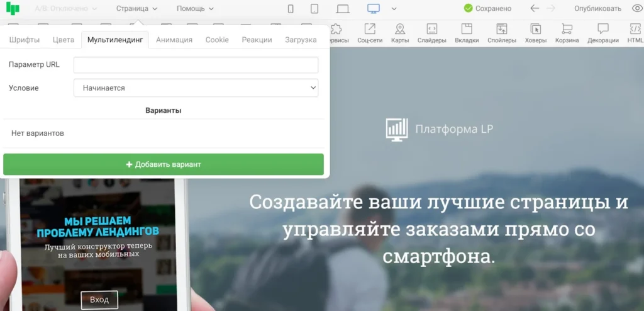Open the Слайдеры tool
Screen dimensions: 644x311
click(x=431, y=34)
